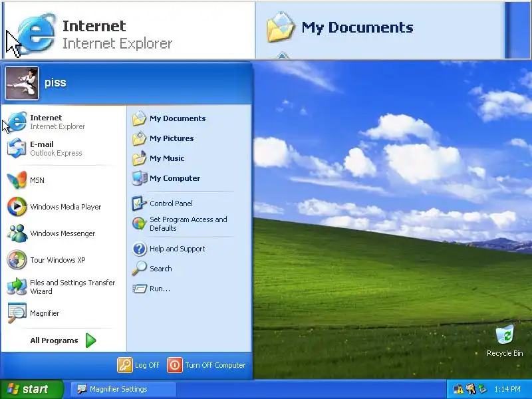Open Set Program Access and Defaults
Viewport: 532px width, 399px height.
(190, 223)
